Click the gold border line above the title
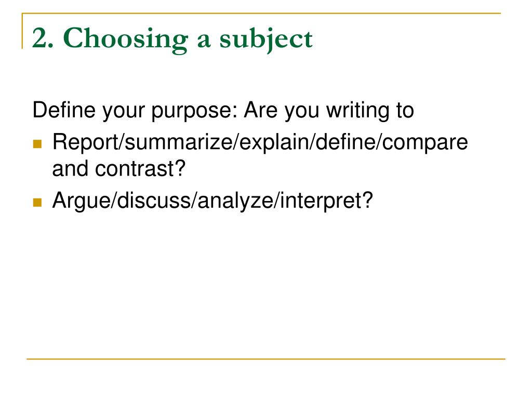This screenshot has width=532, height=399. click(x=261, y=14)
